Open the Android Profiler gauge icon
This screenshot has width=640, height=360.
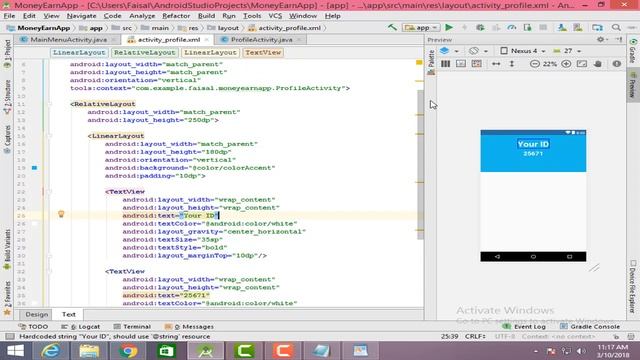tap(511, 27)
